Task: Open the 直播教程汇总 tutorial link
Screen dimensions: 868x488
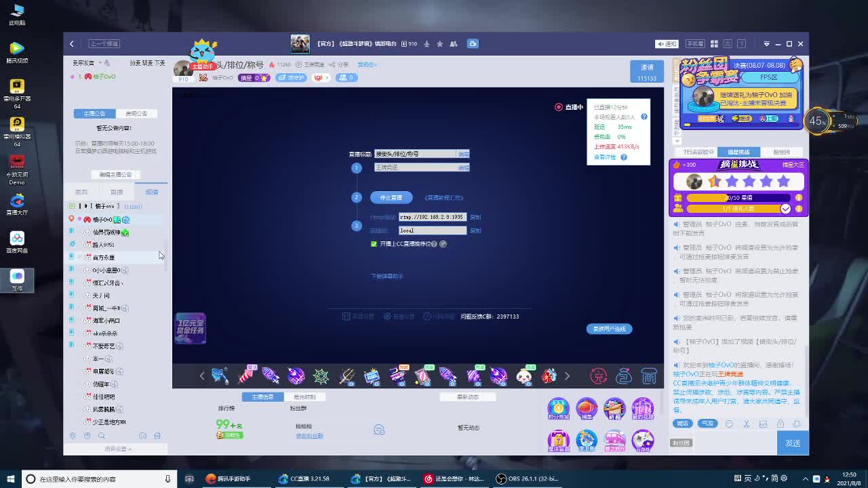Action: (x=444, y=198)
